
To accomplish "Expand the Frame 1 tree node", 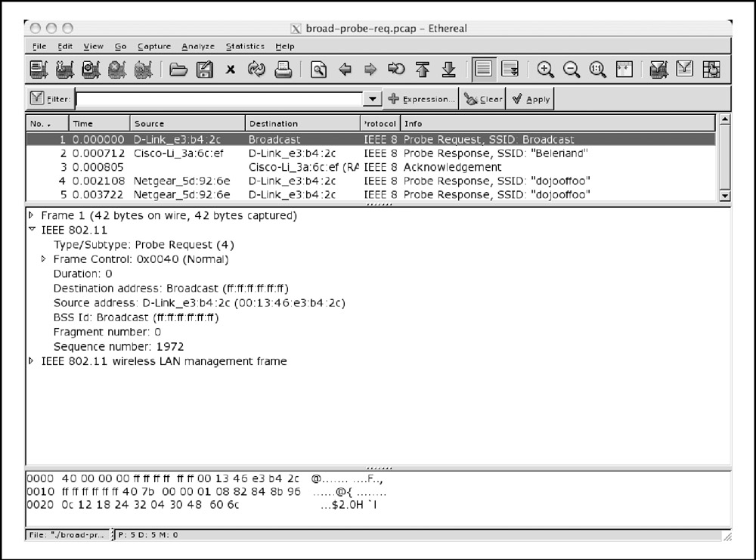I will pos(32,215).
